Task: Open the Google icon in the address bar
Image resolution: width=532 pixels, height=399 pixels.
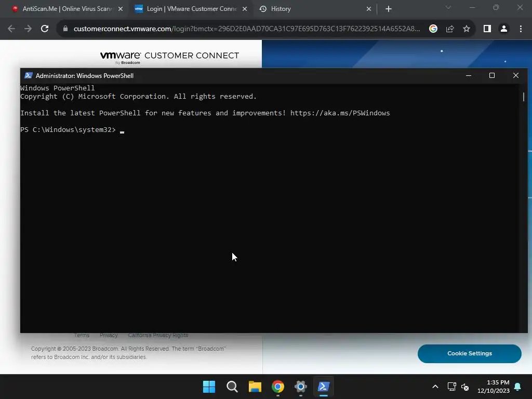Action: click(433, 29)
